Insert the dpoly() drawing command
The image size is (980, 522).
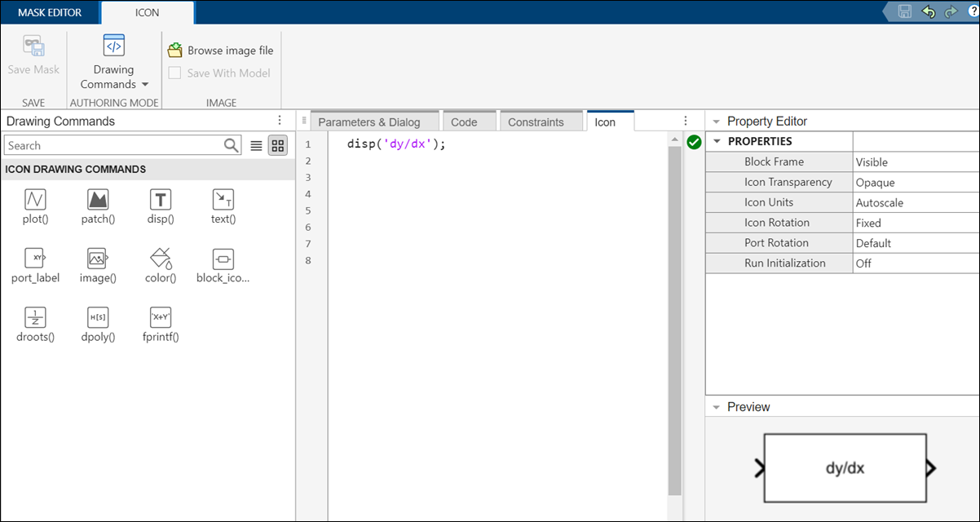coord(97,324)
